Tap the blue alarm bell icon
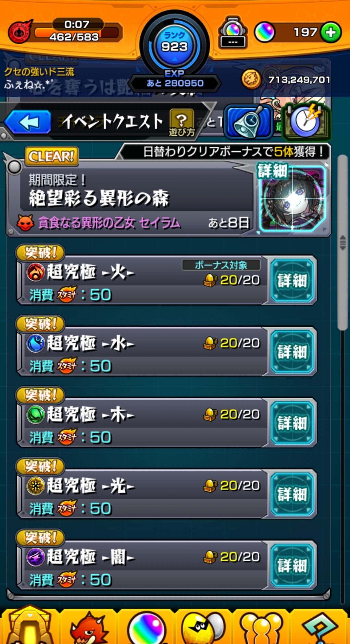The image size is (350, 644). pos(249,121)
